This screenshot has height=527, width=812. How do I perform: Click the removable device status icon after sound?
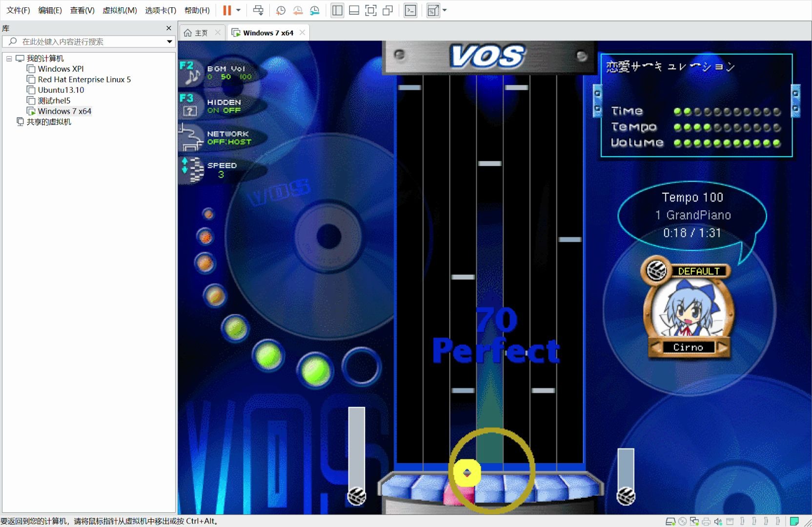coord(730,521)
